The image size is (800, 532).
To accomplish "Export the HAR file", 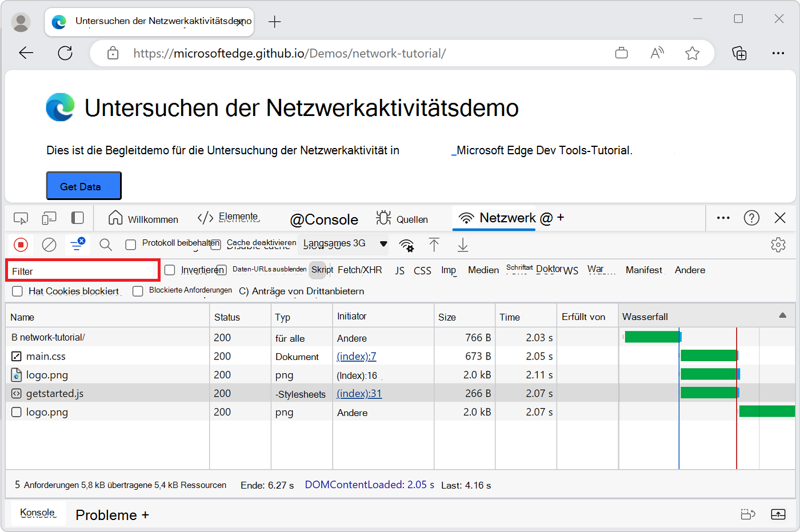I will (x=462, y=245).
